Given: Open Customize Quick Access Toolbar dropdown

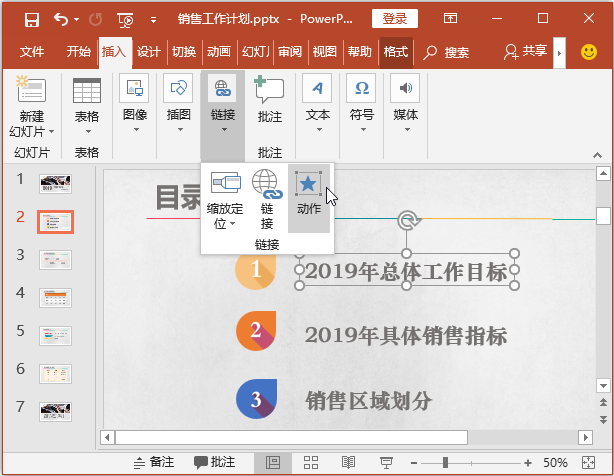Looking at the screenshot, I should click(154, 20).
